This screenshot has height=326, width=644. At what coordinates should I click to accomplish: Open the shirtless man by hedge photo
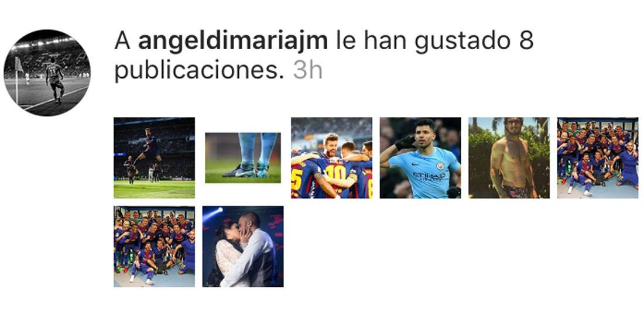point(509,158)
